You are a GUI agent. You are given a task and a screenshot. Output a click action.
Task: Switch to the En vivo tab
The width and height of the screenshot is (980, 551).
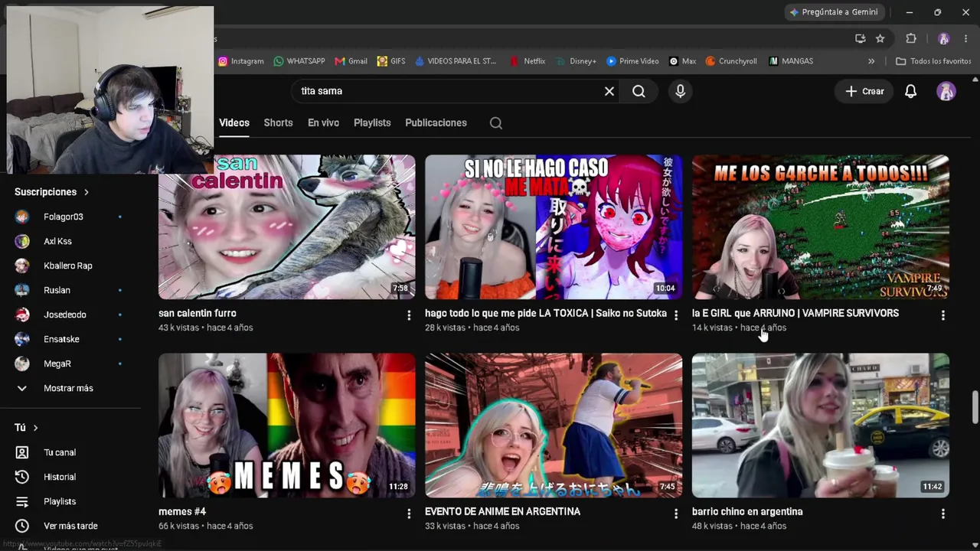pyautogui.click(x=323, y=122)
